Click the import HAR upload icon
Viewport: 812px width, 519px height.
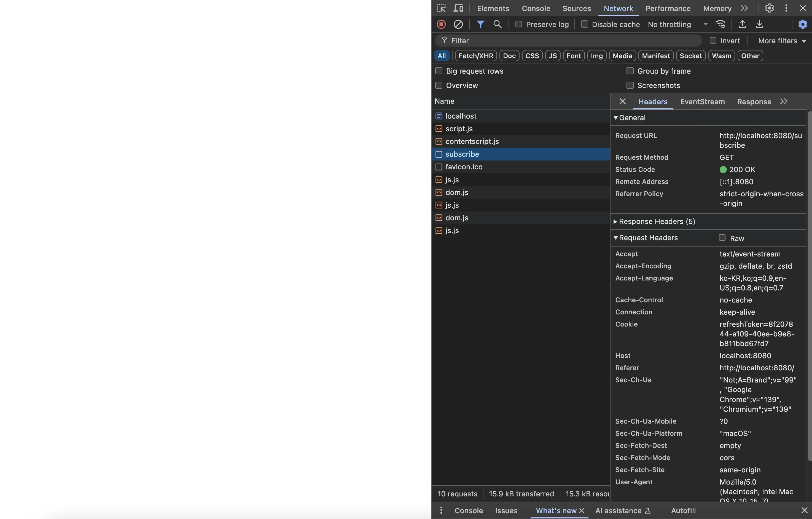[742, 24]
